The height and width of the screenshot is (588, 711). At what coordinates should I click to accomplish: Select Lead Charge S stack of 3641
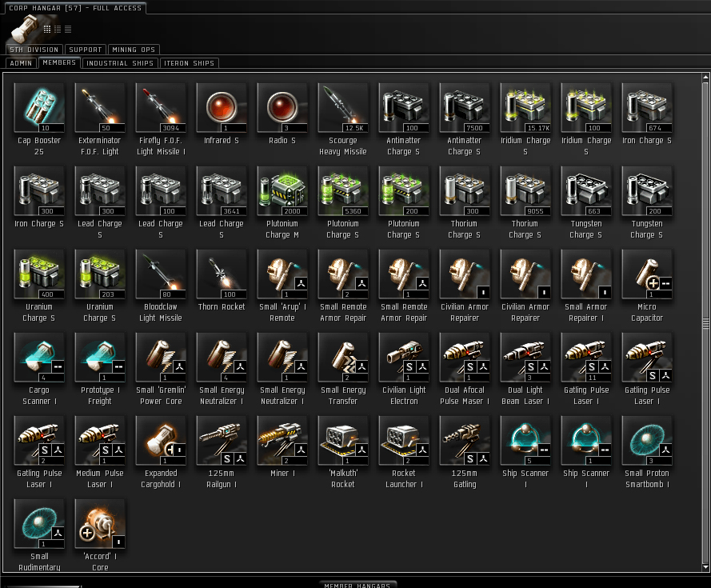[222, 191]
